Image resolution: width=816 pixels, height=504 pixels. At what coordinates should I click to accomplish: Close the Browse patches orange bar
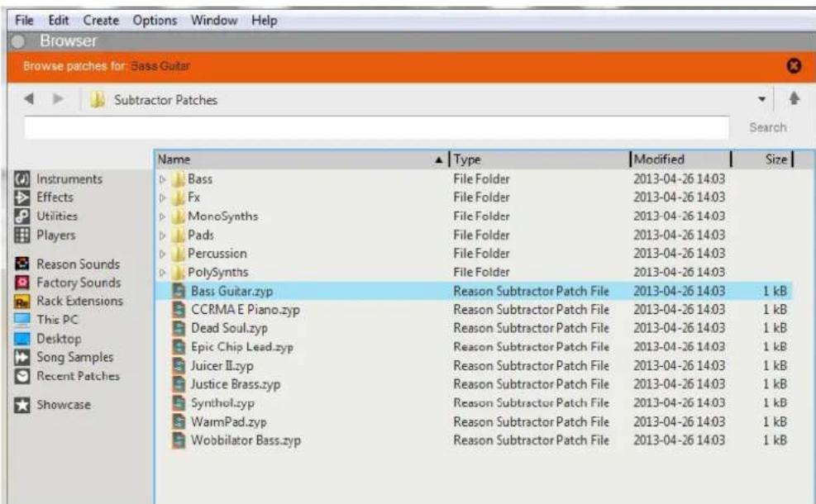[x=794, y=66]
